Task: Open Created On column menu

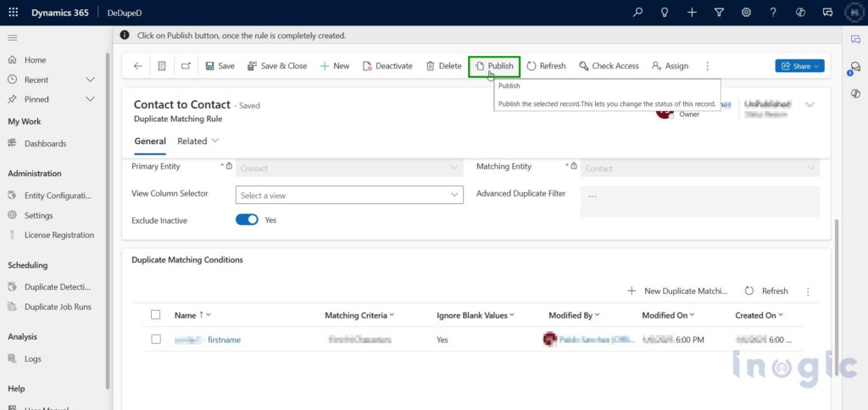Action: [759, 315]
